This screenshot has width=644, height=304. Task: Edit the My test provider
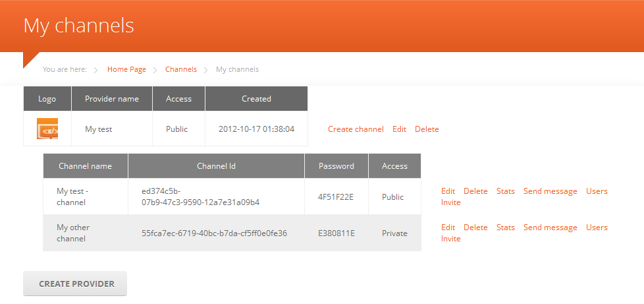tap(399, 129)
